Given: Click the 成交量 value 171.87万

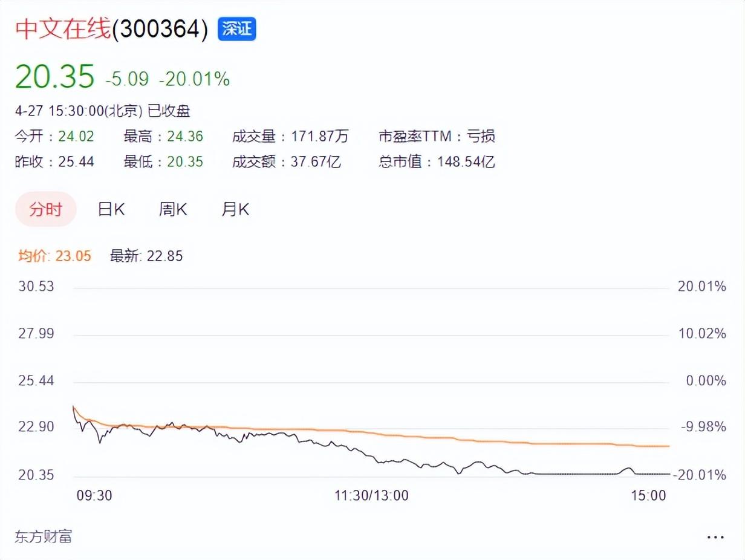Looking at the screenshot, I should point(319,137).
